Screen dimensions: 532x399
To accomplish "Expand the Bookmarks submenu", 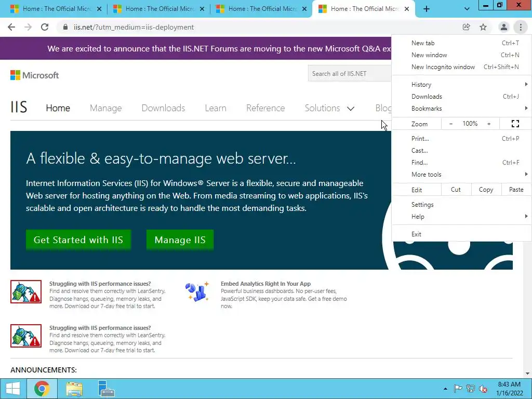I will coord(461,109).
